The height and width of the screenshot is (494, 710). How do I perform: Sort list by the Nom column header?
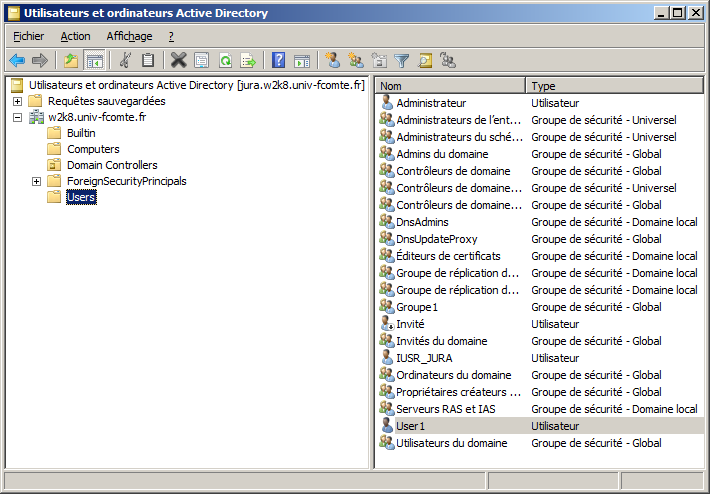[450, 86]
